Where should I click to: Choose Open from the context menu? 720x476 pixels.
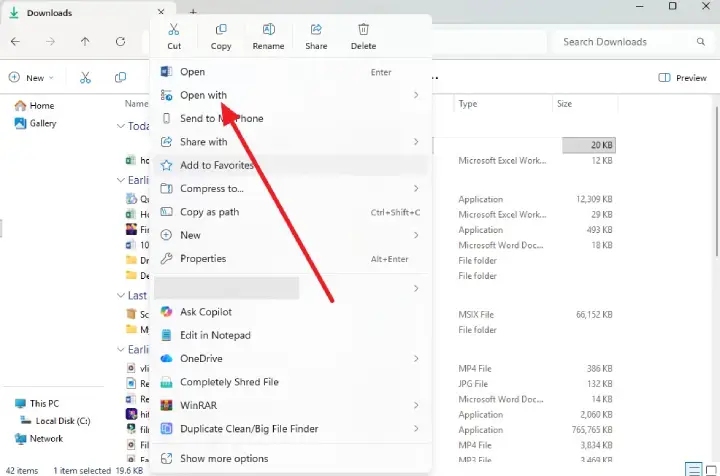point(292,72)
